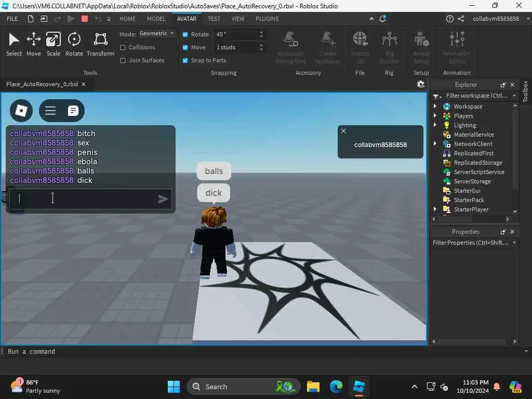Select ReplicatedStorage in Explorer
Screen dimensions: 532x399
point(478,163)
